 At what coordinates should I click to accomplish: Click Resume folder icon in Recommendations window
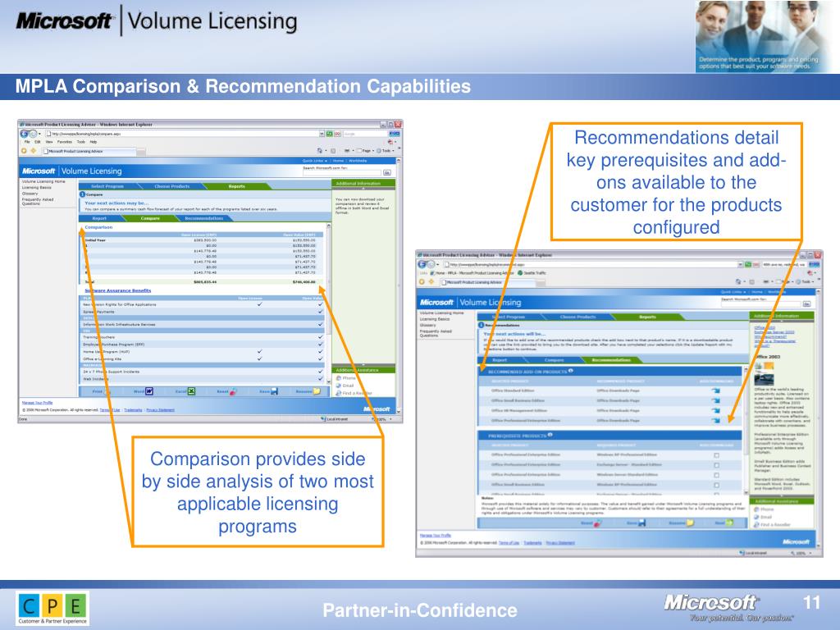[x=689, y=523]
